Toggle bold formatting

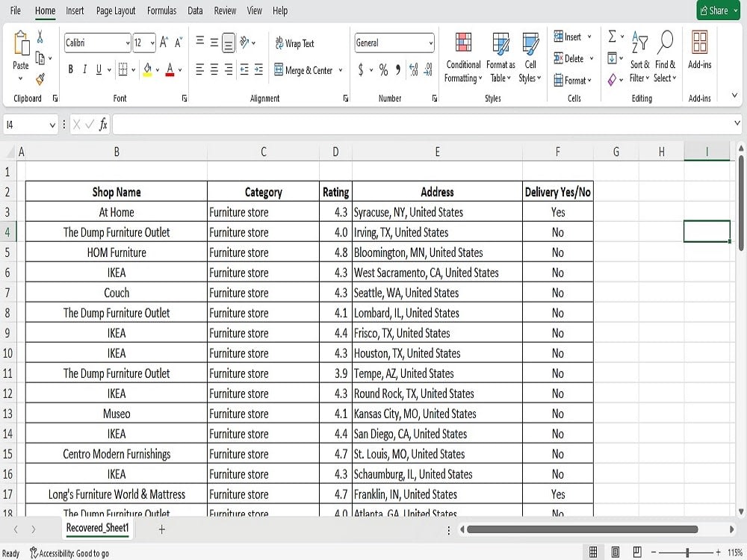70,69
